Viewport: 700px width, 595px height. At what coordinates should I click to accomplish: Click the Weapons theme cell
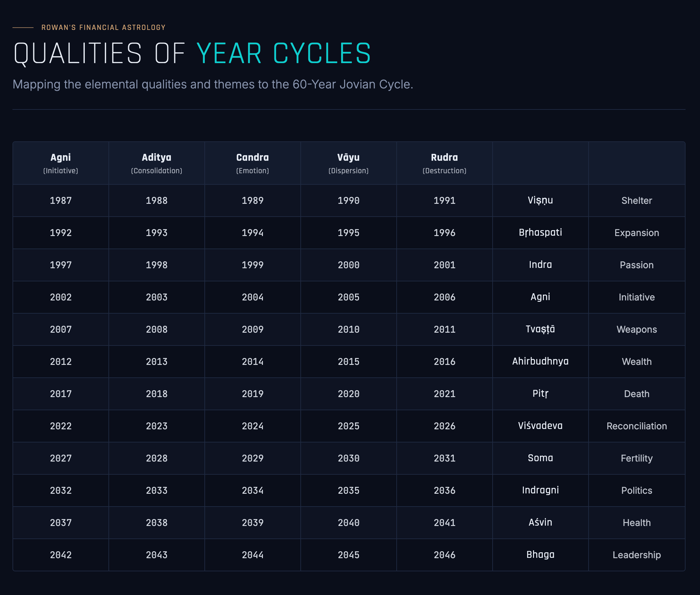coord(636,329)
